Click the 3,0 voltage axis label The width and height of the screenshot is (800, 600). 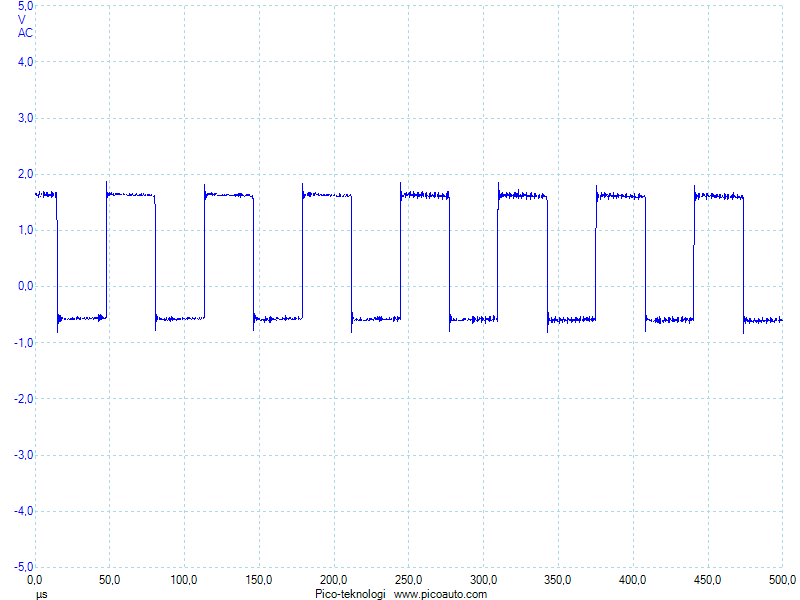pos(26,118)
